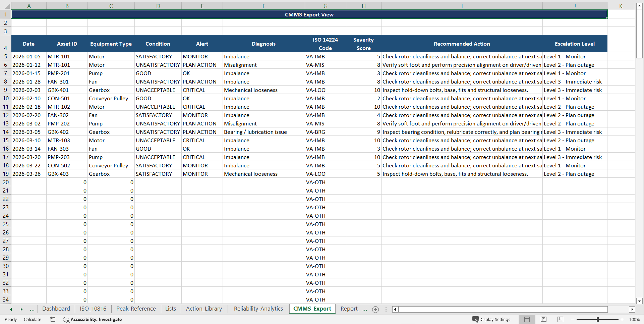Screen dimensions: 644x324
Task: Select the ISO_10816 sheet tab
Action: [x=93, y=309]
